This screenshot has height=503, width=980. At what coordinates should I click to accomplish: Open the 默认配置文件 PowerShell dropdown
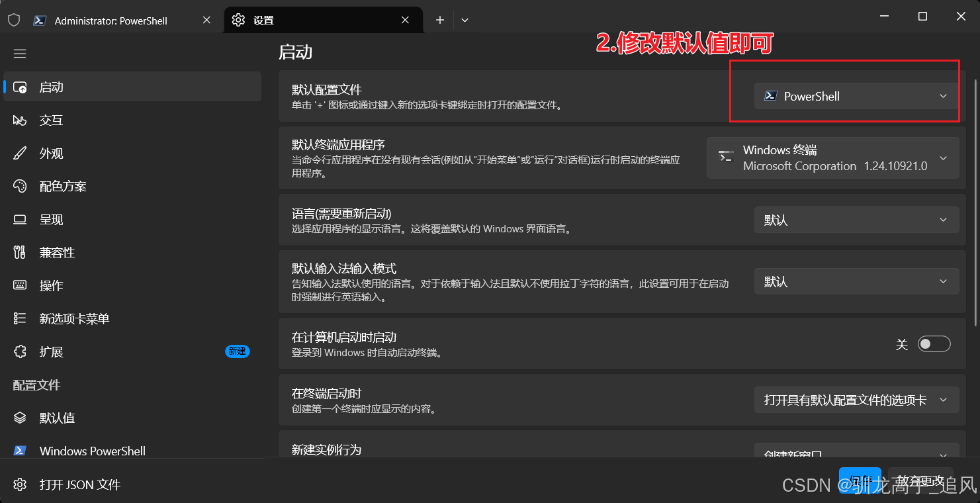[x=856, y=96]
